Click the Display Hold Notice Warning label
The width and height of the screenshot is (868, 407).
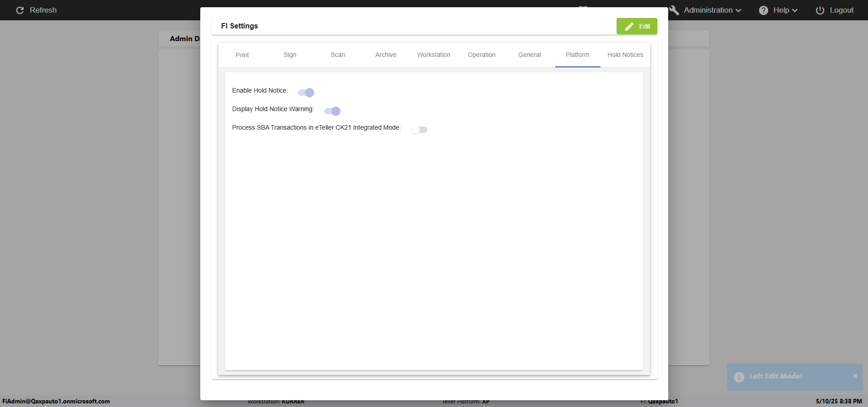pos(273,109)
